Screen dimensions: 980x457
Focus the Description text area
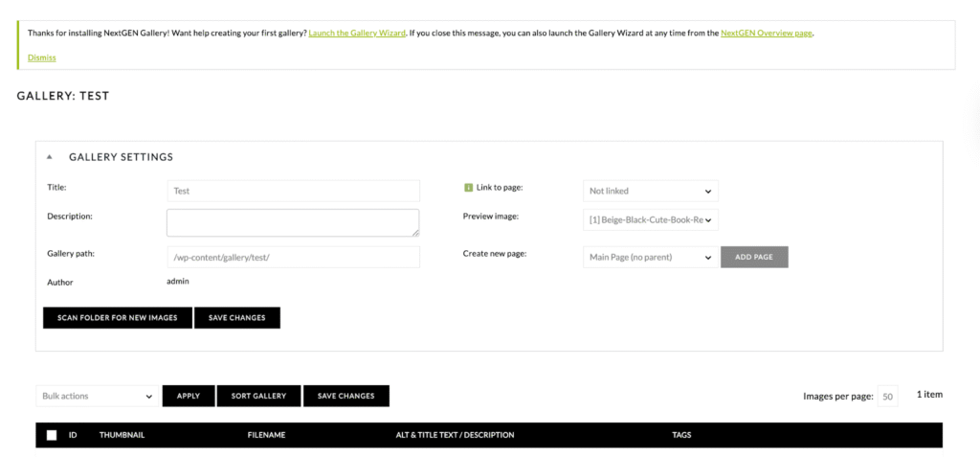point(293,222)
